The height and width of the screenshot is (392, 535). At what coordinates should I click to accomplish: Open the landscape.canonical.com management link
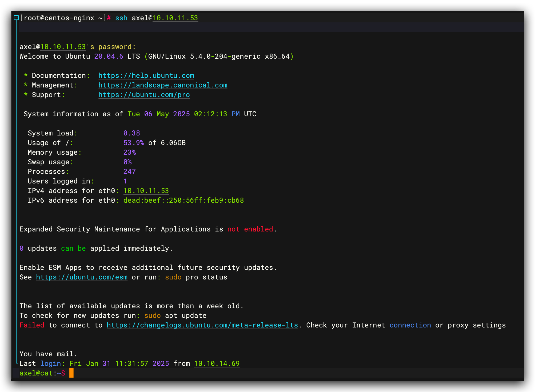point(163,85)
